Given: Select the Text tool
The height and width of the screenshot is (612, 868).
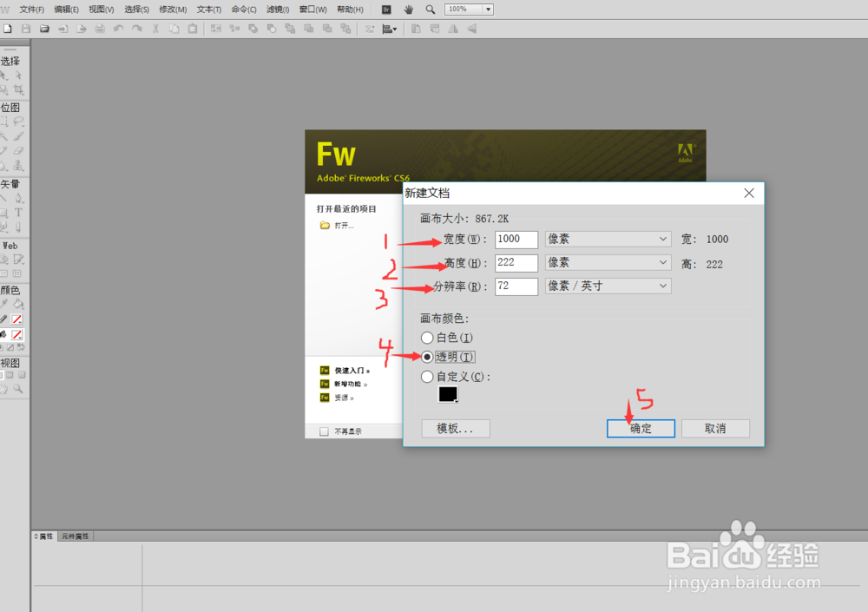Looking at the screenshot, I should coord(18,213).
